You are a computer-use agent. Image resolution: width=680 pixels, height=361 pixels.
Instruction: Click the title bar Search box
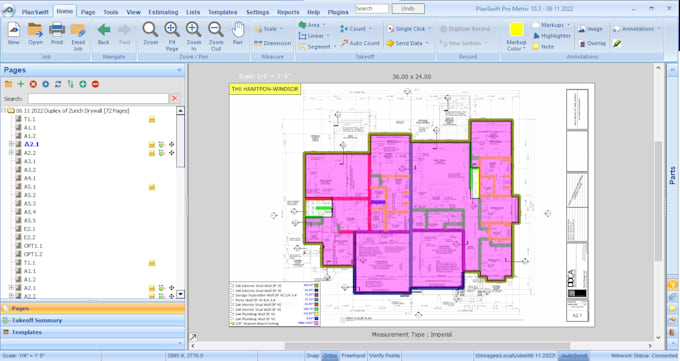click(372, 8)
